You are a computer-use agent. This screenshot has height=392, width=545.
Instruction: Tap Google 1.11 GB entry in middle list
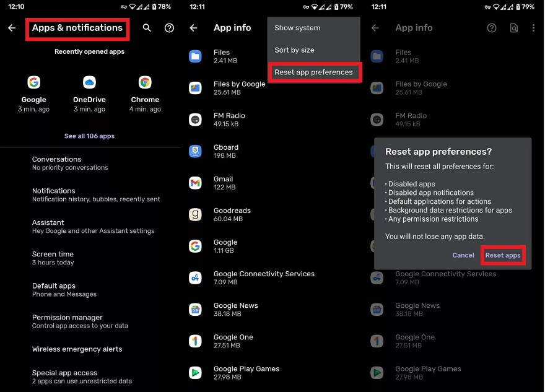click(x=272, y=246)
